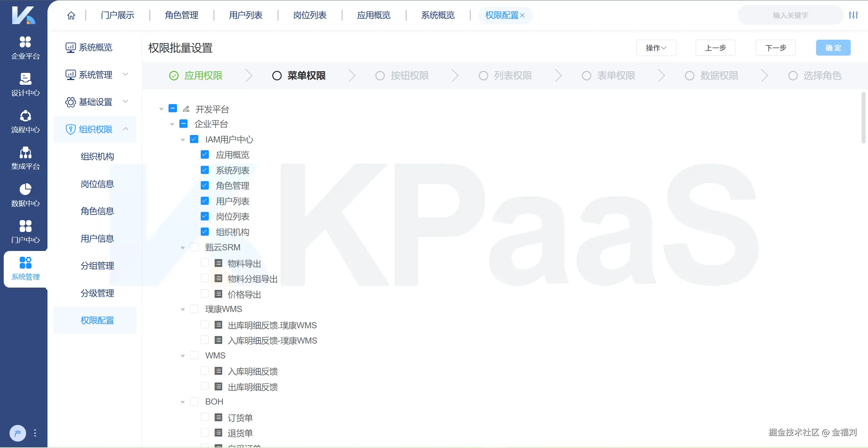Image resolution: width=868 pixels, height=448 pixels.
Task: Click the 确定 confirm button
Action: coord(833,47)
